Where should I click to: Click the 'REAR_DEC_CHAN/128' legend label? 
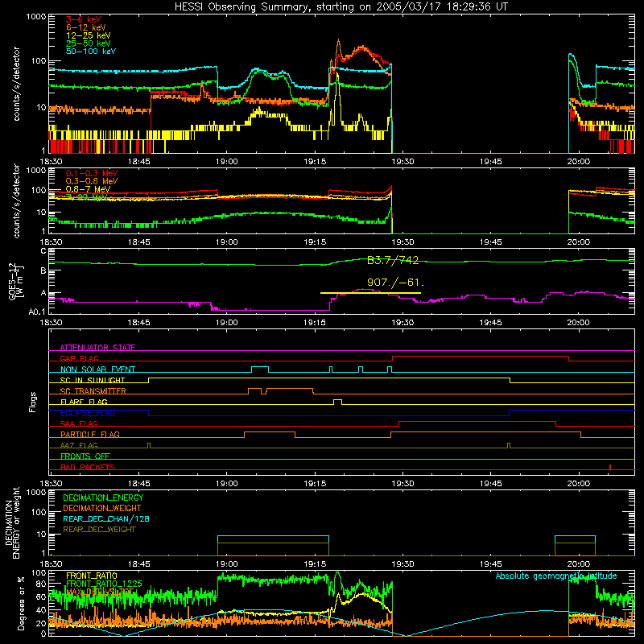point(106,519)
